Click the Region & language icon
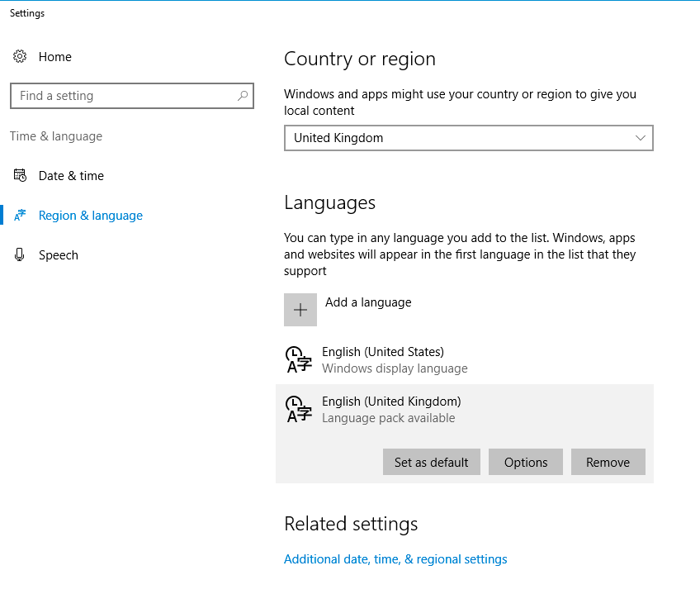This screenshot has width=700, height=594. pyautogui.click(x=20, y=215)
